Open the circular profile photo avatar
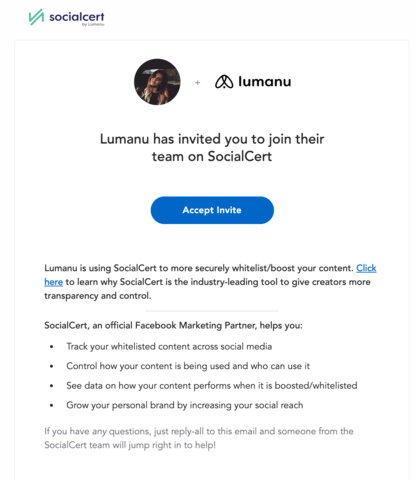The image size is (416, 480). pyautogui.click(x=157, y=82)
